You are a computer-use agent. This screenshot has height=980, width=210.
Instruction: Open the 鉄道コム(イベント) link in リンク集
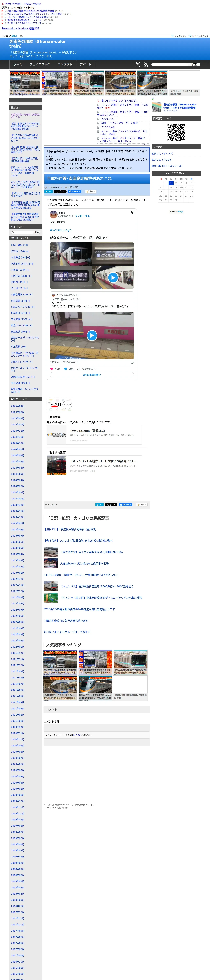162,154
